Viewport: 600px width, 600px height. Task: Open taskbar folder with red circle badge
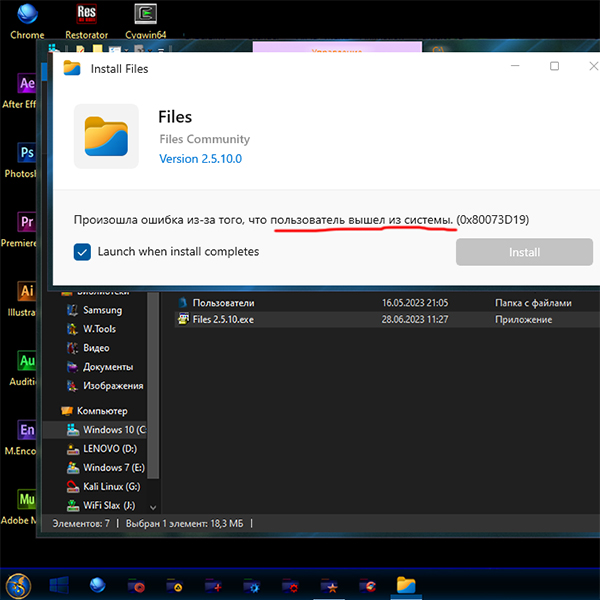(136, 585)
